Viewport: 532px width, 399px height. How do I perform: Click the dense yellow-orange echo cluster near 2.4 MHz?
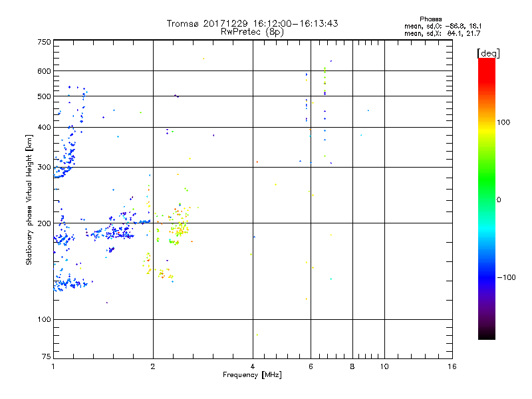pyautogui.click(x=180, y=228)
